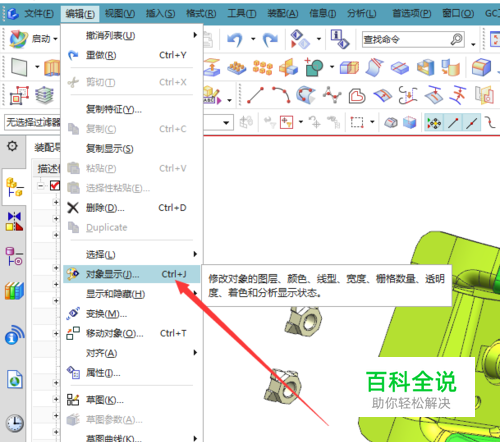Open the 装配(A) menu
500x442 pixels.
(283, 14)
